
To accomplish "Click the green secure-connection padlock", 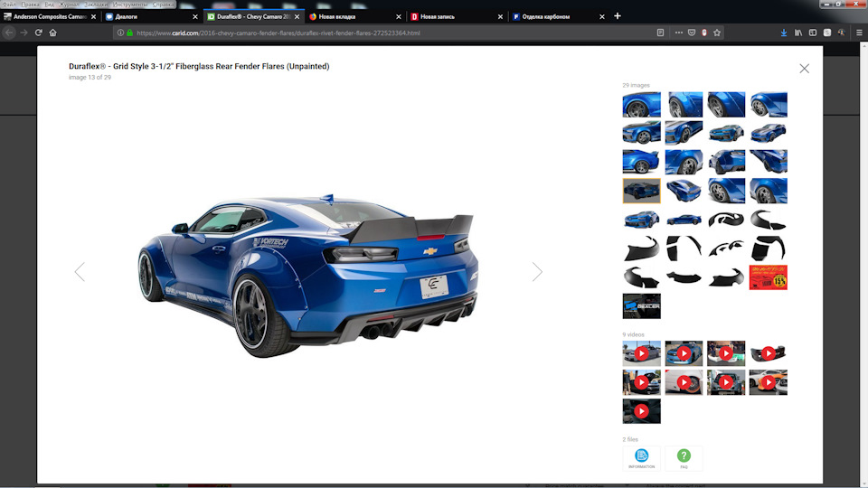I will (129, 33).
